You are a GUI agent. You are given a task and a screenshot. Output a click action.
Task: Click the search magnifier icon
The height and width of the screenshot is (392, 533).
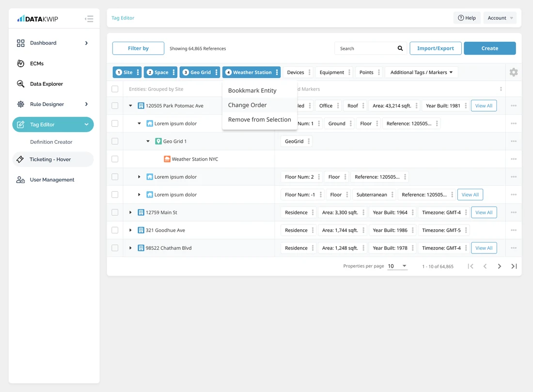tap(400, 48)
